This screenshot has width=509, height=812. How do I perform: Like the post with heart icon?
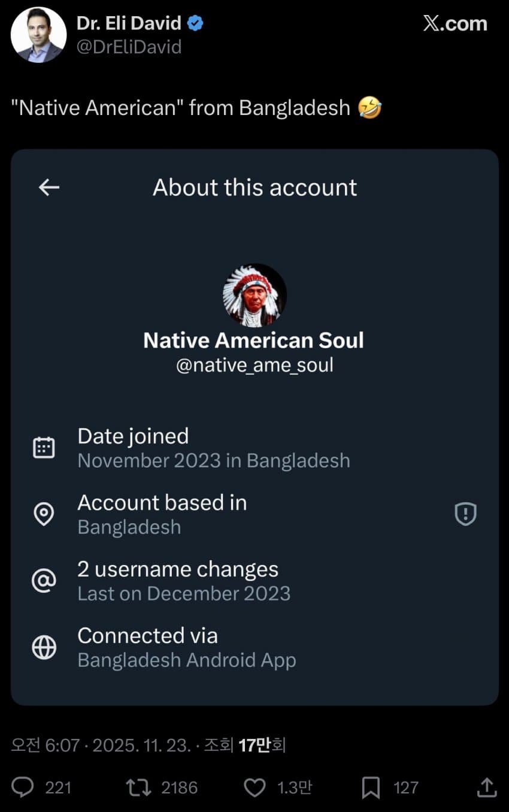[255, 787]
